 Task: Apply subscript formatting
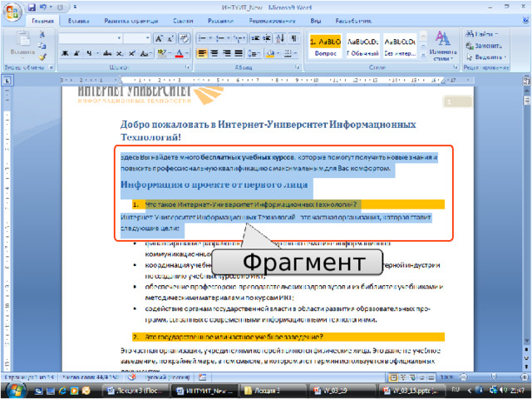click(120, 53)
